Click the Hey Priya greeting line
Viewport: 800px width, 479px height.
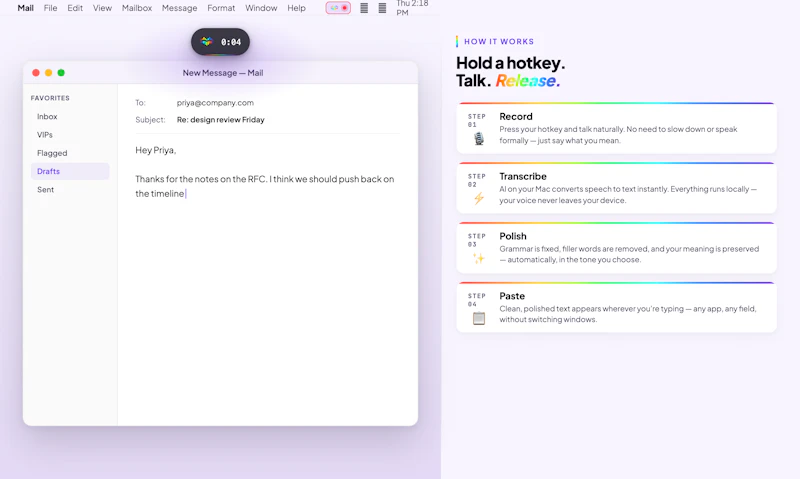[156, 150]
